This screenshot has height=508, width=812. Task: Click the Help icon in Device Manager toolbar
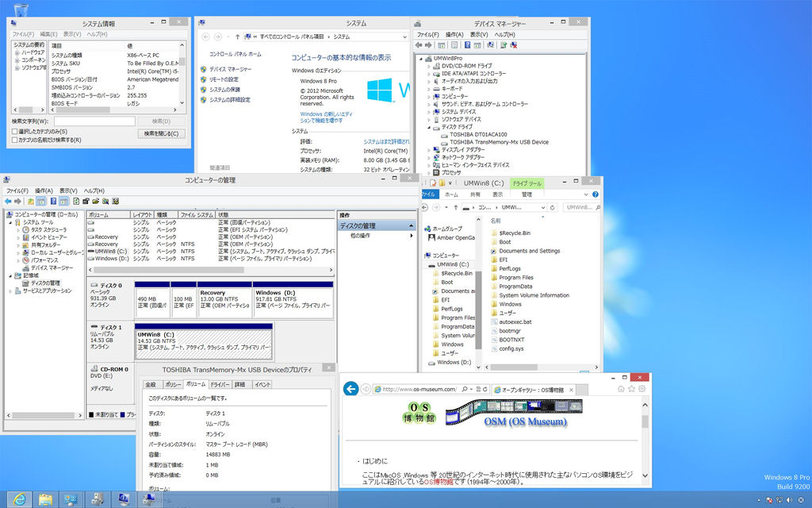[466, 45]
